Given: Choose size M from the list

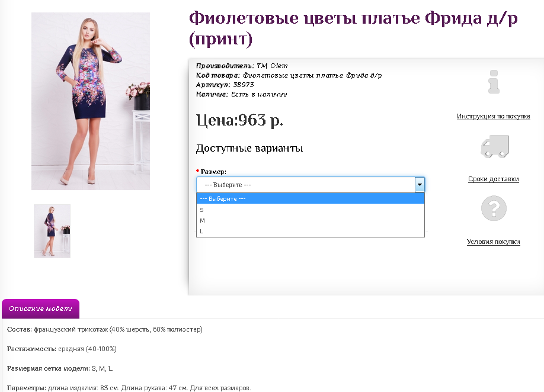Looking at the screenshot, I should (x=311, y=220).
